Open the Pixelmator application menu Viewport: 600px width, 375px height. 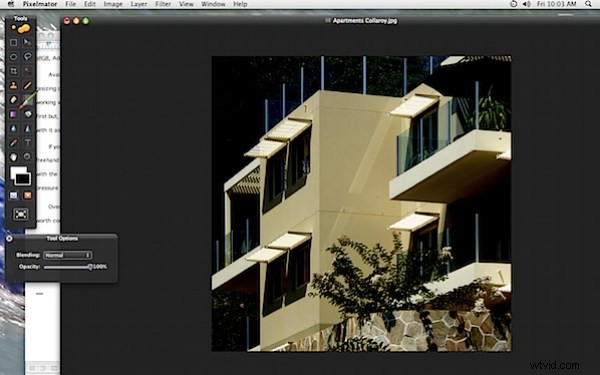(x=40, y=4)
